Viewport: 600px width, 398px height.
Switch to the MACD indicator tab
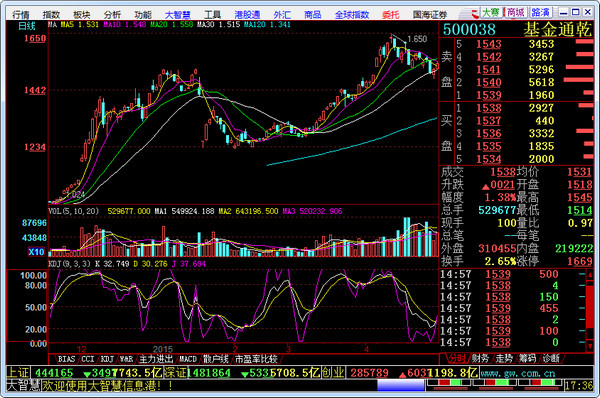click(188, 359)
